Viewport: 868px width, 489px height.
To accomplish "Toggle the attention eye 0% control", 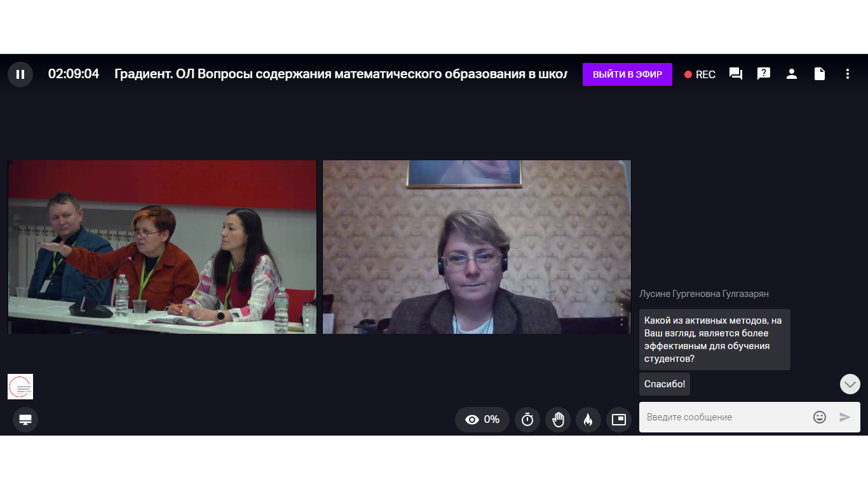I will [x=482, y=420].
